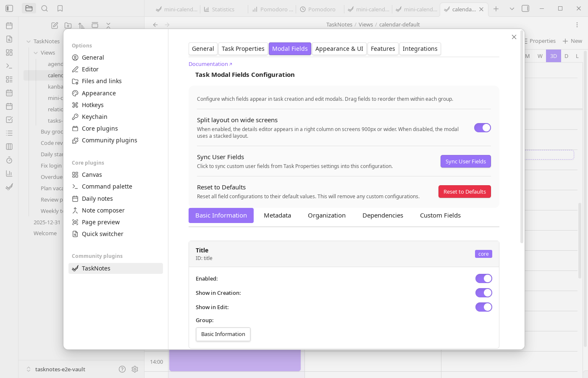588x378 pixels.
Task: Click the new note pencil icon
Action: pyautogui.click(x=54, y=25)
